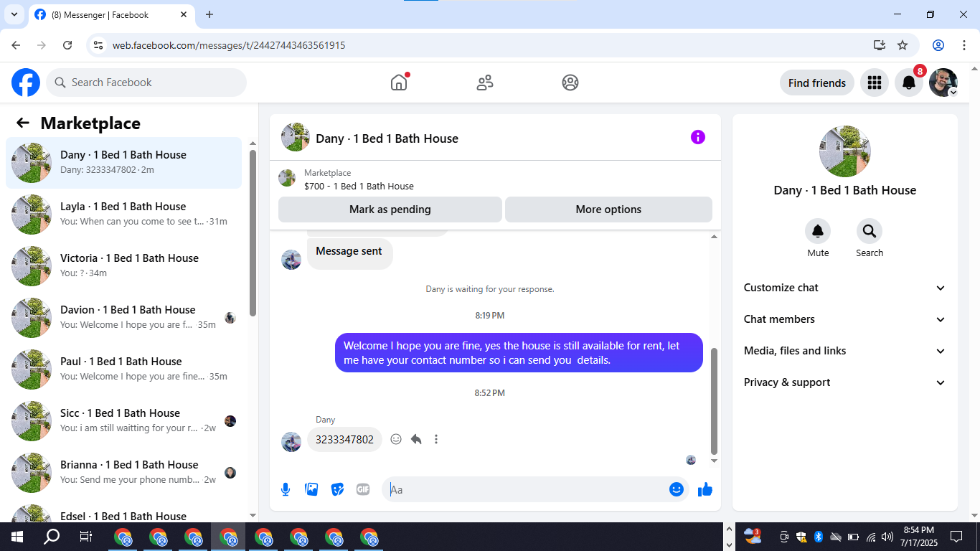
Task: Open a new Chrome tab
Action: point(209,14)
